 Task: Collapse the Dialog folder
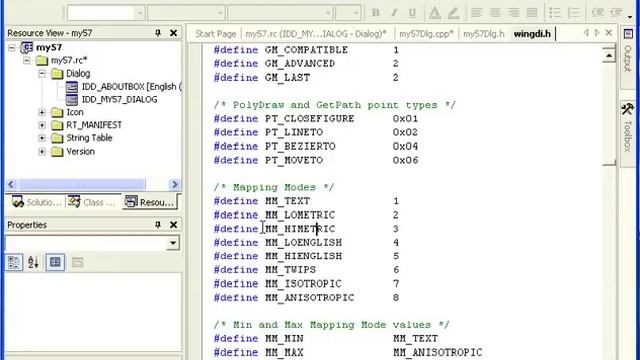42,74
